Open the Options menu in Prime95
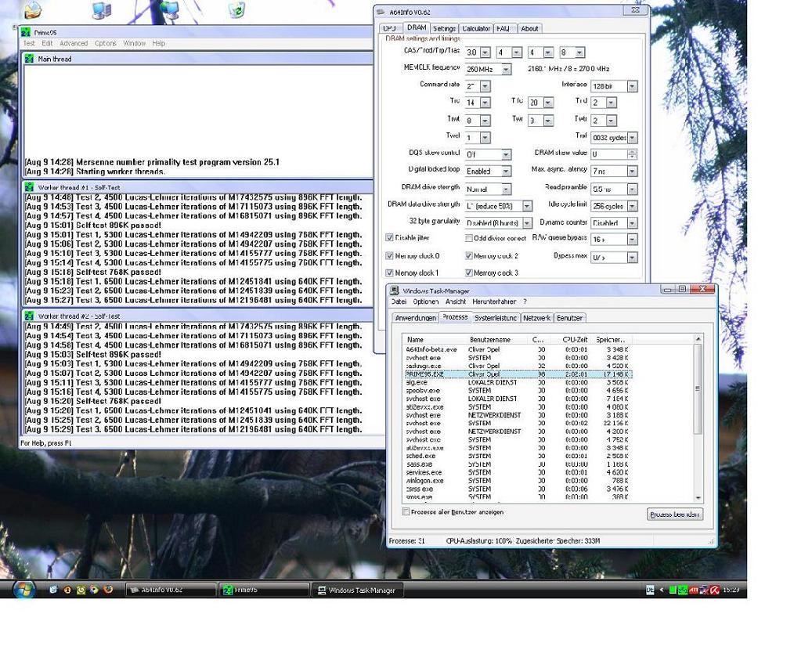The height and width of the screenshot is (650, 812). coord(106,44)
